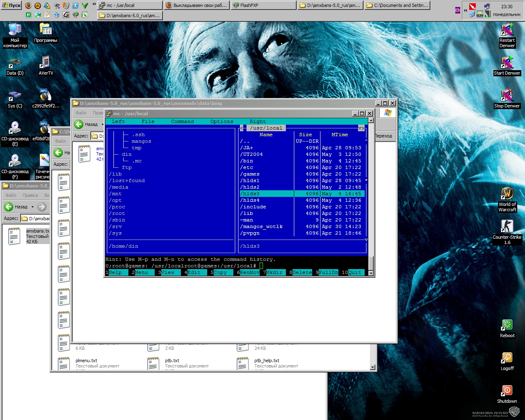Click the 10Quit function key button
This screenshot has height=420, width=525.
pos(353,272)
